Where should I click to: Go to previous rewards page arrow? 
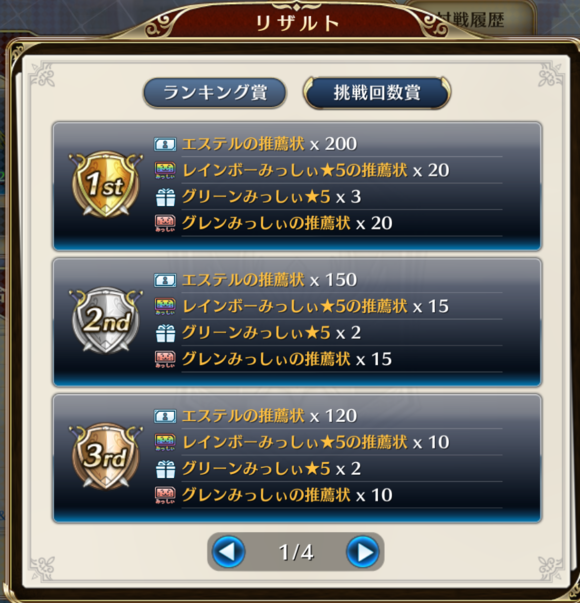tap(228, 552)
